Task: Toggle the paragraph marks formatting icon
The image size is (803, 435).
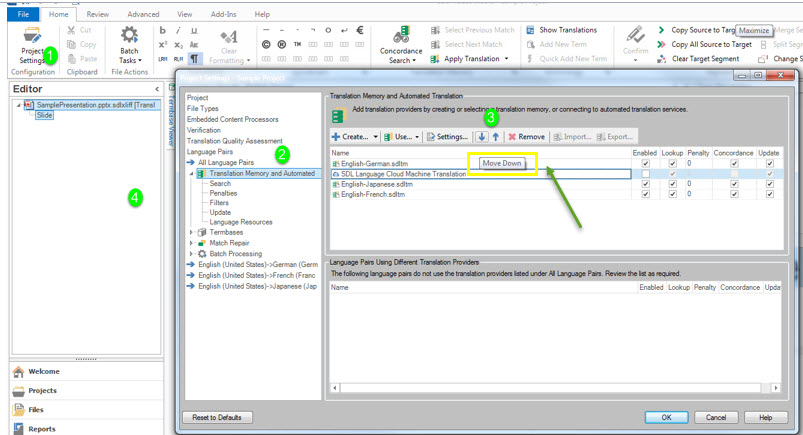Action: click(x=195, y=59)
